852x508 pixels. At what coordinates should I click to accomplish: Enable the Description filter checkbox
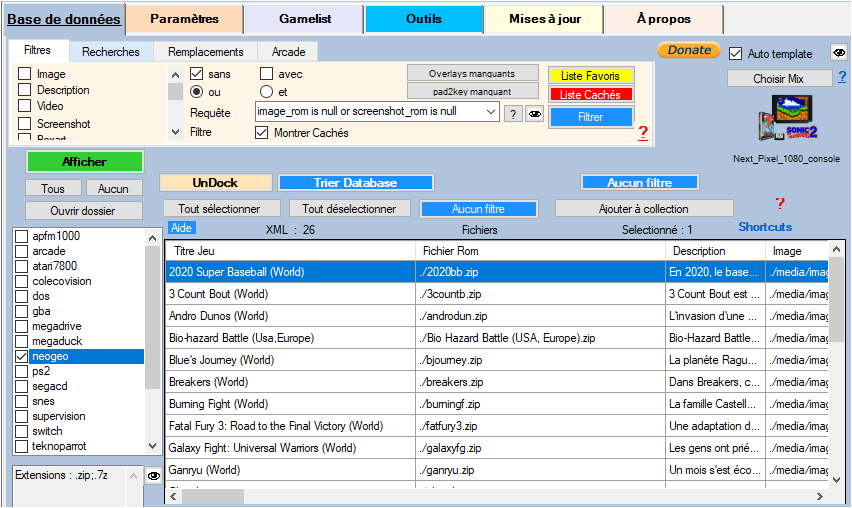click(x=25, y=90)
